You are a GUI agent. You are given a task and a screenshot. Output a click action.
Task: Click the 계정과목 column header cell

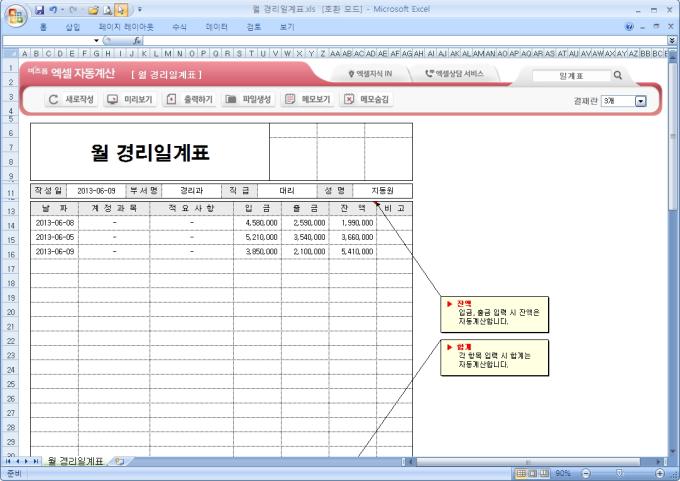click(x=114, y=209)
